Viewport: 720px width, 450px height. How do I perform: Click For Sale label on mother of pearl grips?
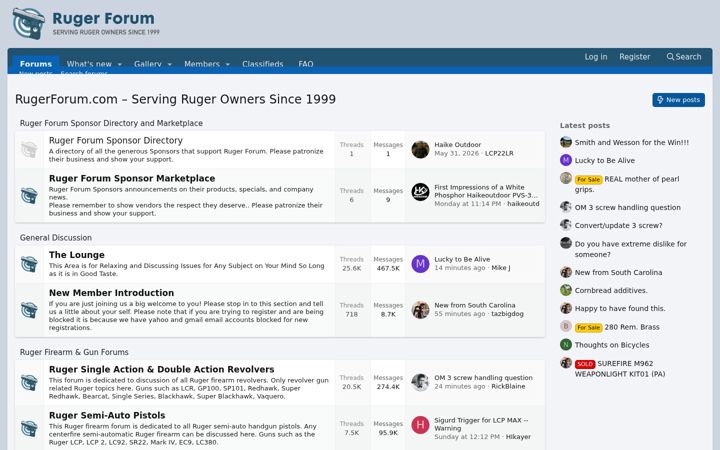tap(588, 180)
